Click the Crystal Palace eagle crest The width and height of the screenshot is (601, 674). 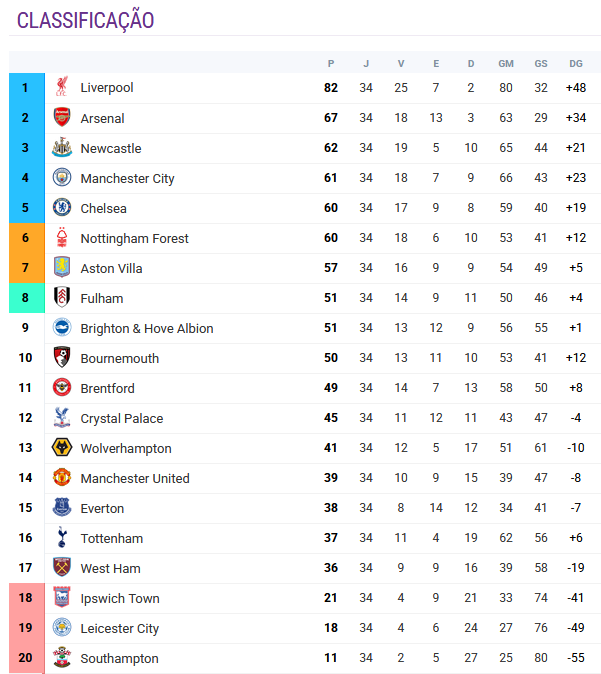62,417
